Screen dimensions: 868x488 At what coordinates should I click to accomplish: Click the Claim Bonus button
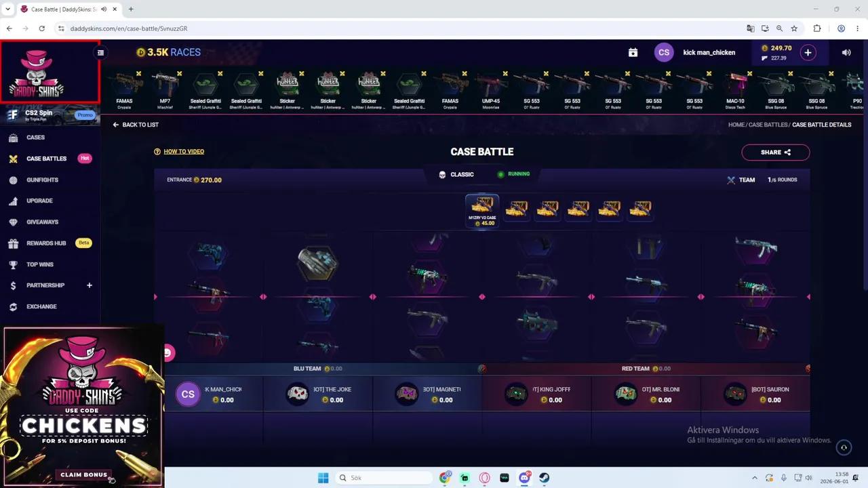click(x=84, y=474)
